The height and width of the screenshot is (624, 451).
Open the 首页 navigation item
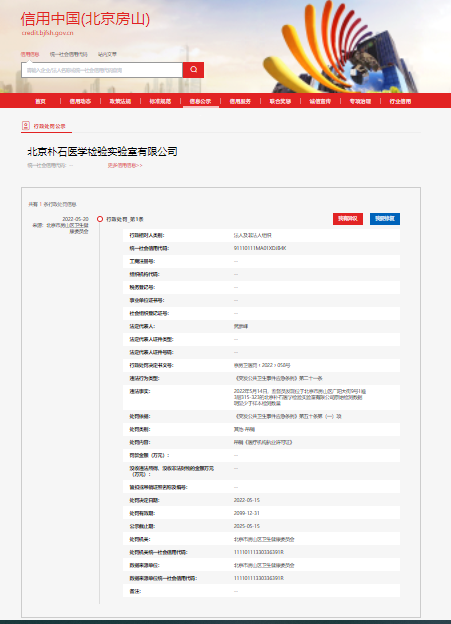click(40, 101)
